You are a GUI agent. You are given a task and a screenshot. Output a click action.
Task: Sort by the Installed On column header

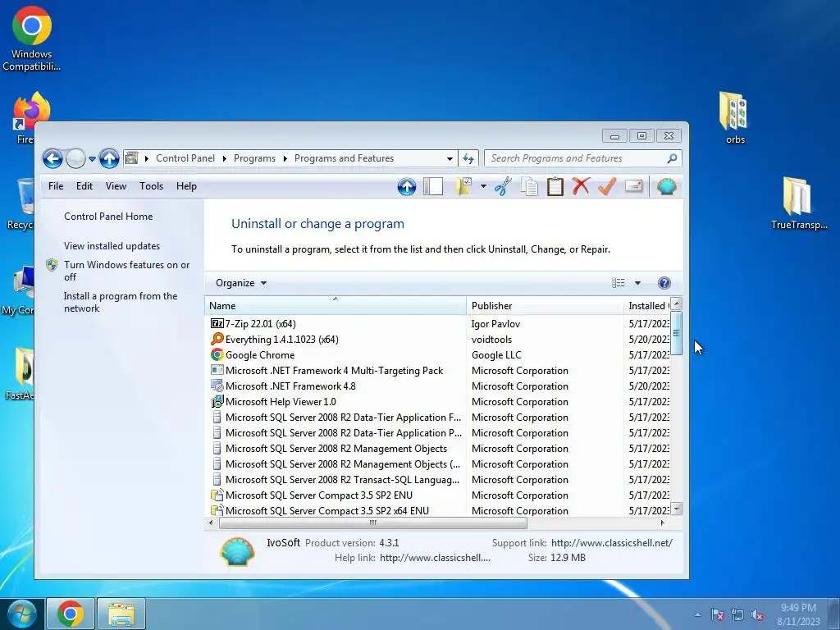click(647, 306)
